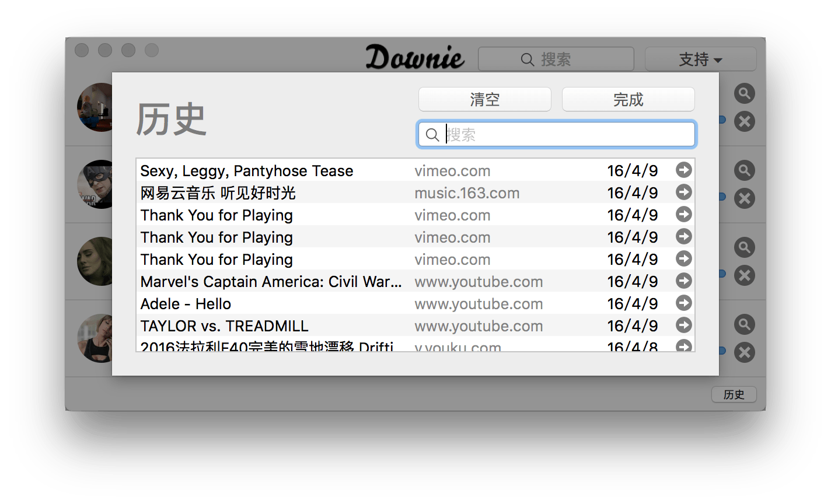The image size is (831, 504).
Task: Click 'vimeo.com' in Sexy, Leggy row
Action: point(452,171)
